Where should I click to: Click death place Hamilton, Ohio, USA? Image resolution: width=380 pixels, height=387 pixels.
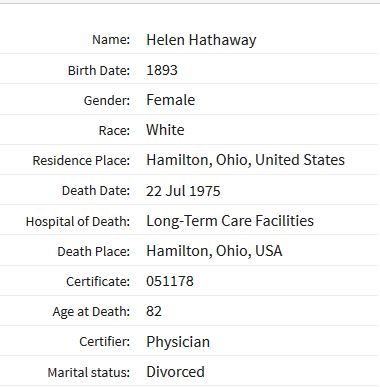(x=214, y=251)
